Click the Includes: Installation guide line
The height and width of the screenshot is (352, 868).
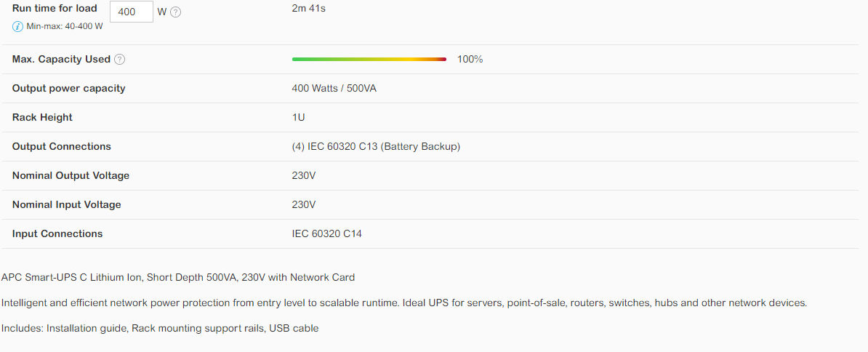point(160,328)
